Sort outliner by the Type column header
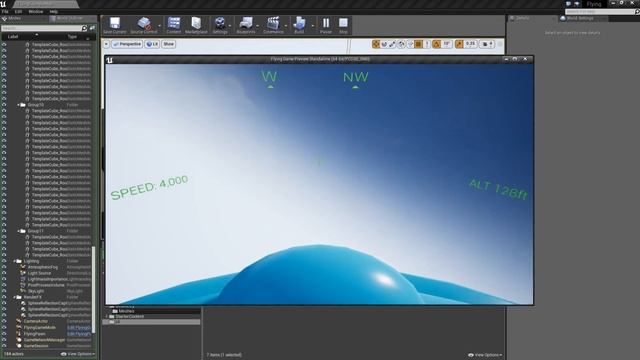 [72, 37]
